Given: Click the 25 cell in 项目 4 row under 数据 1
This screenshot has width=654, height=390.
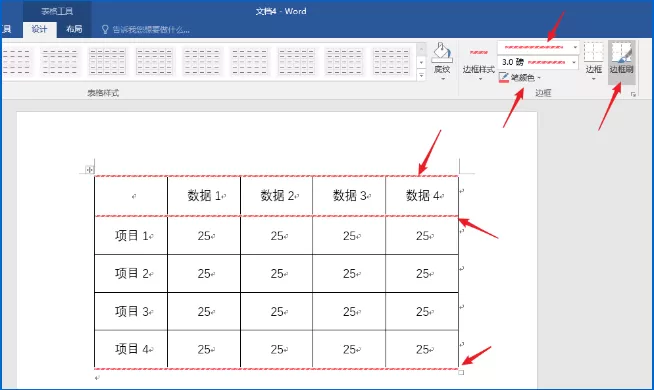Looking at the screenshot, I should point(204,349).
